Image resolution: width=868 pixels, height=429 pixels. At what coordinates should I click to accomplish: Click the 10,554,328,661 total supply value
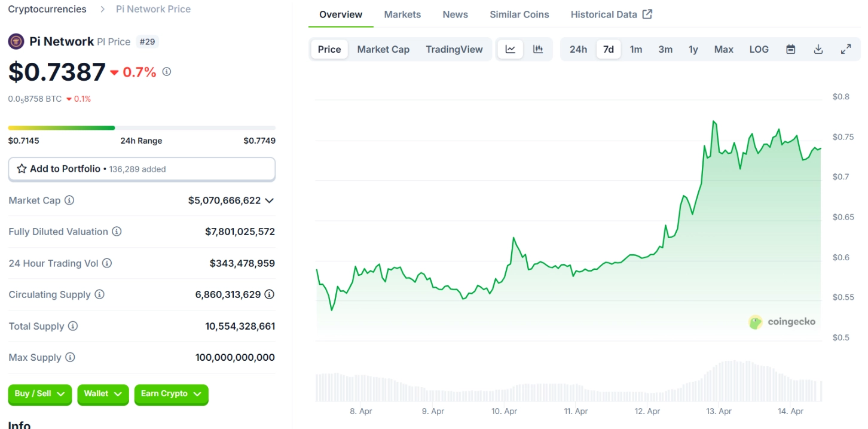[240, 326]
